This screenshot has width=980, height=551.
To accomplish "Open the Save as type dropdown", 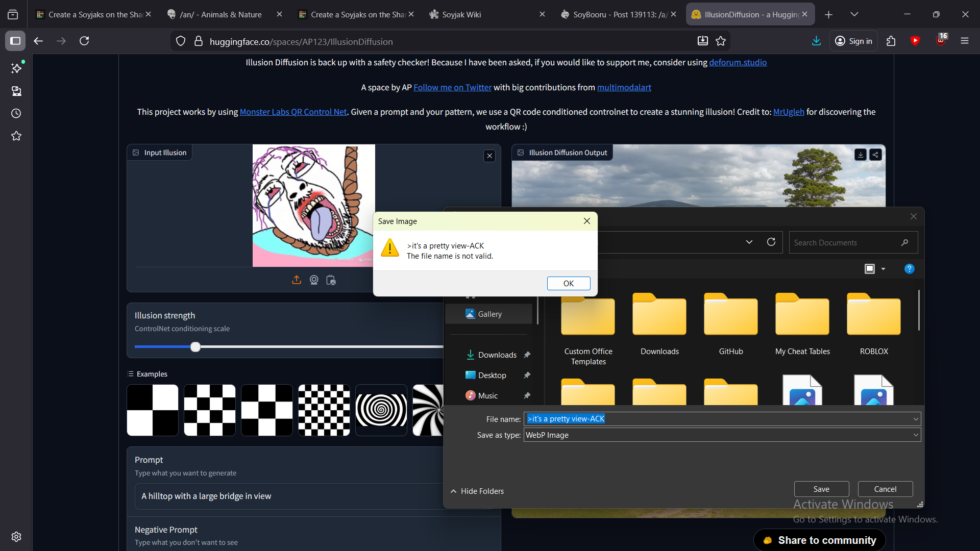I will pos(916,435).
